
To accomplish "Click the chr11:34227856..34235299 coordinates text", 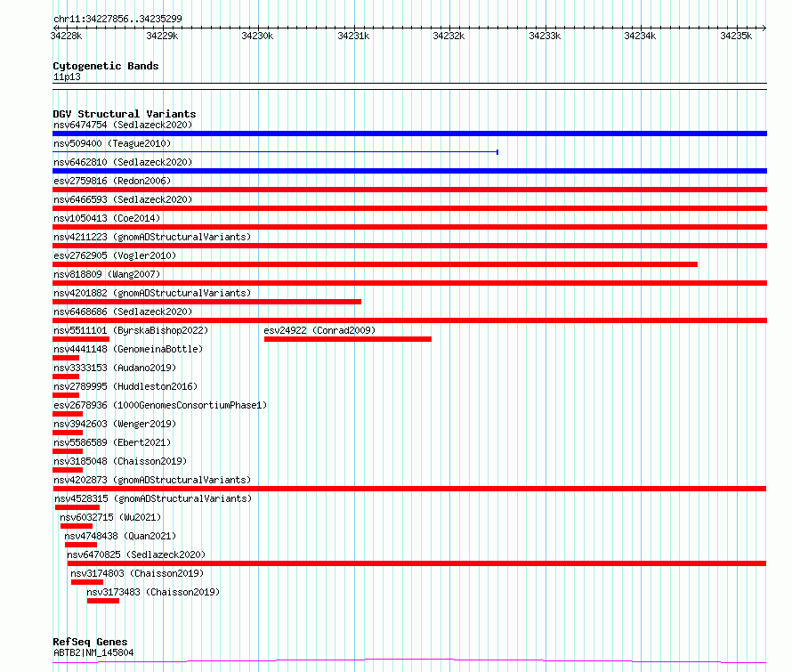I will [x=117, y=20].
